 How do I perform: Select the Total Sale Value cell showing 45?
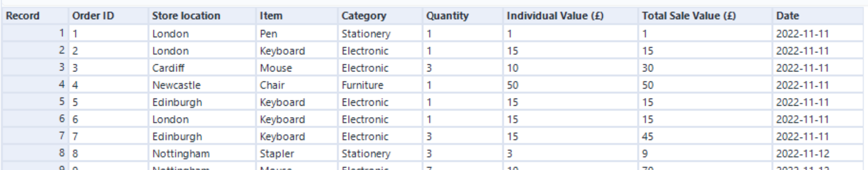(x=648, y=137)
